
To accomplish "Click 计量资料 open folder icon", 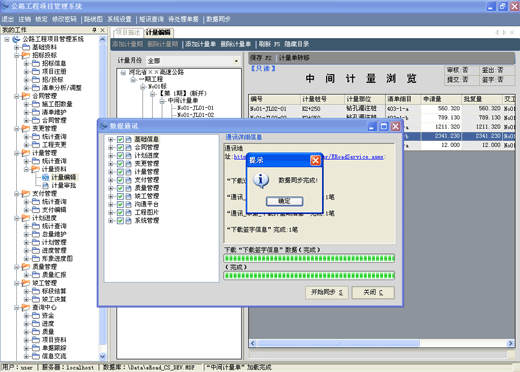I will (36, 169).
